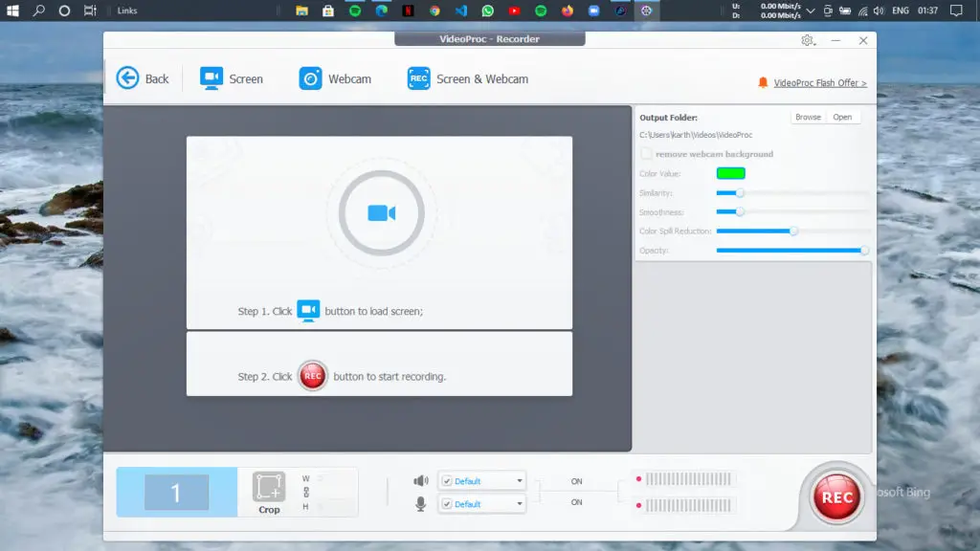
Task: Open YouTube from the taskbar
Action: pyautogui.click(x=514, y=11)
